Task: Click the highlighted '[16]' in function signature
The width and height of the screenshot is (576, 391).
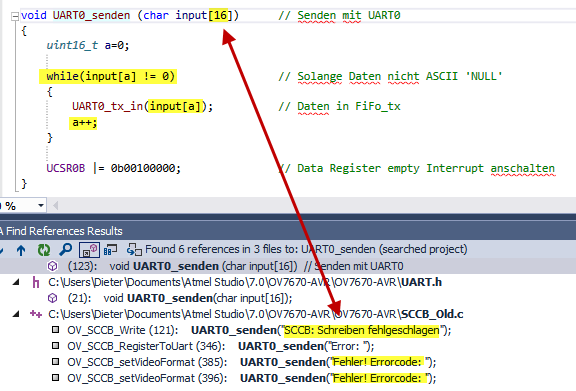Action: 219,15
